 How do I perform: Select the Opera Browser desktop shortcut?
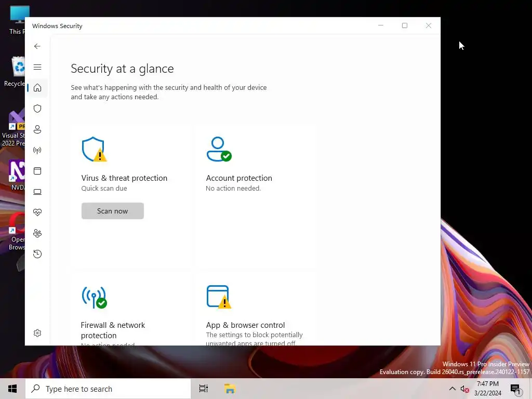16,231
